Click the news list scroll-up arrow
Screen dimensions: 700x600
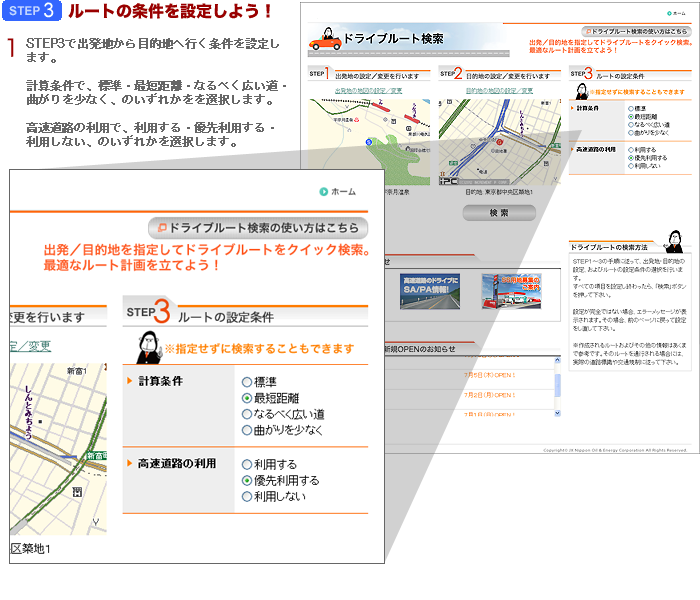[x=557, y=360]
